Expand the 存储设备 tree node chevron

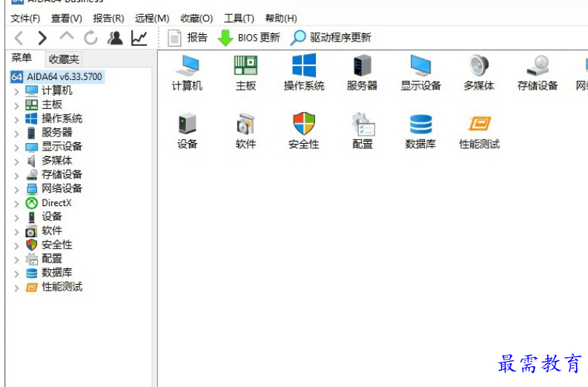[x=16, y=176]
